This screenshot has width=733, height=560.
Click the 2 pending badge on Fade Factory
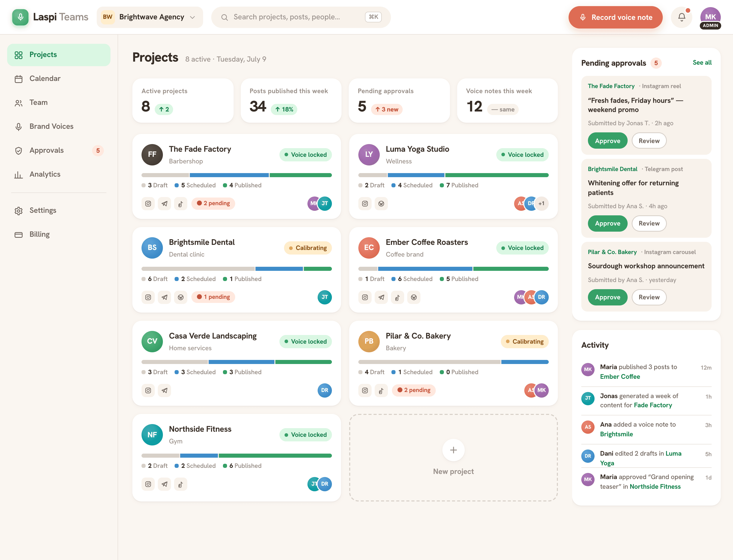coord(213,203)
